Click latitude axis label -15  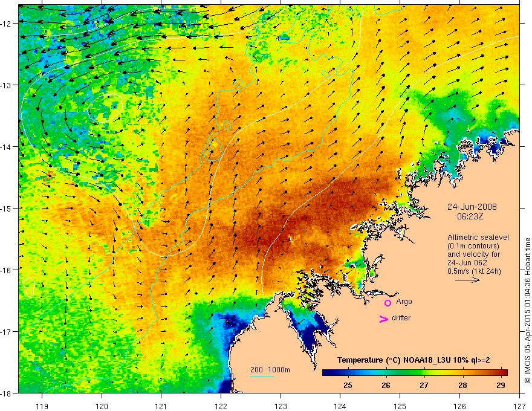(6, 208)
